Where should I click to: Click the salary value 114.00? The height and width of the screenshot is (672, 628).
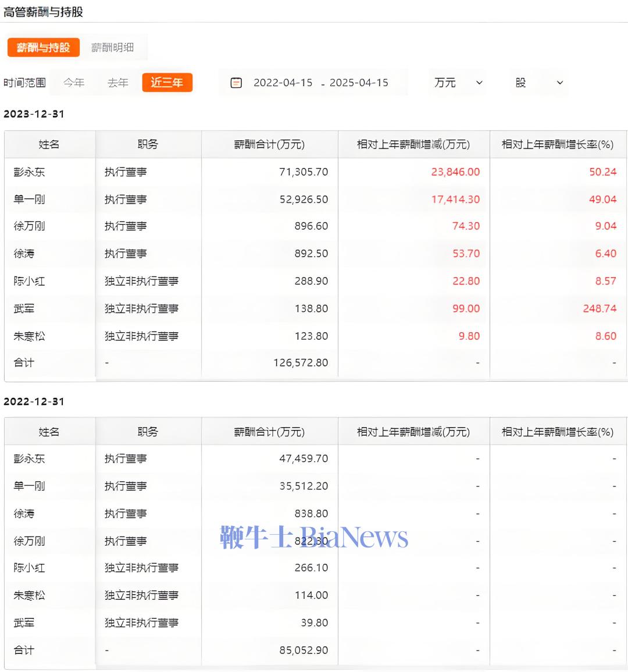coord(312,595)
